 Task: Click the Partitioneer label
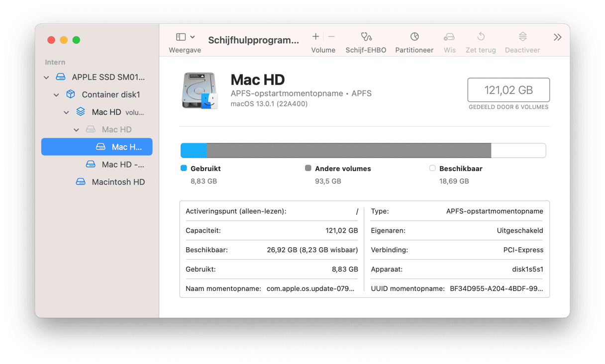(414, 50)
